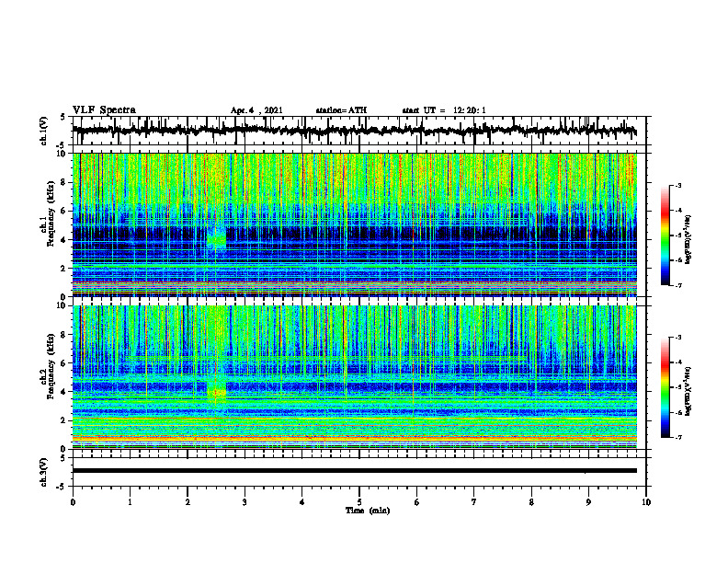The height and width of the screenshot is (563, 728).
Task: Click the "8" kHz tick on ch.2 frequency axis
Action: click(x=64, y=334)
